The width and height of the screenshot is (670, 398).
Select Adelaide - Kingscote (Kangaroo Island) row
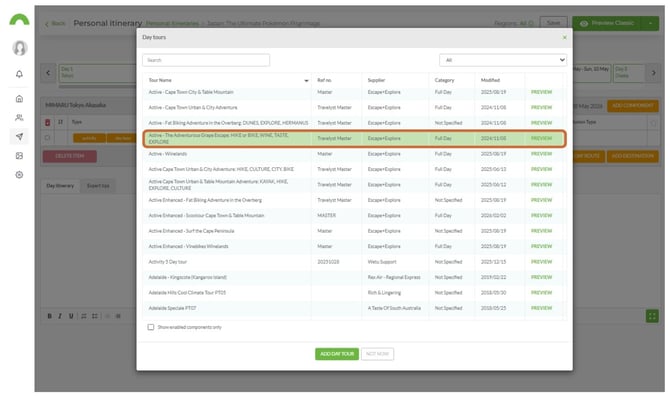[x=353, y=277]
